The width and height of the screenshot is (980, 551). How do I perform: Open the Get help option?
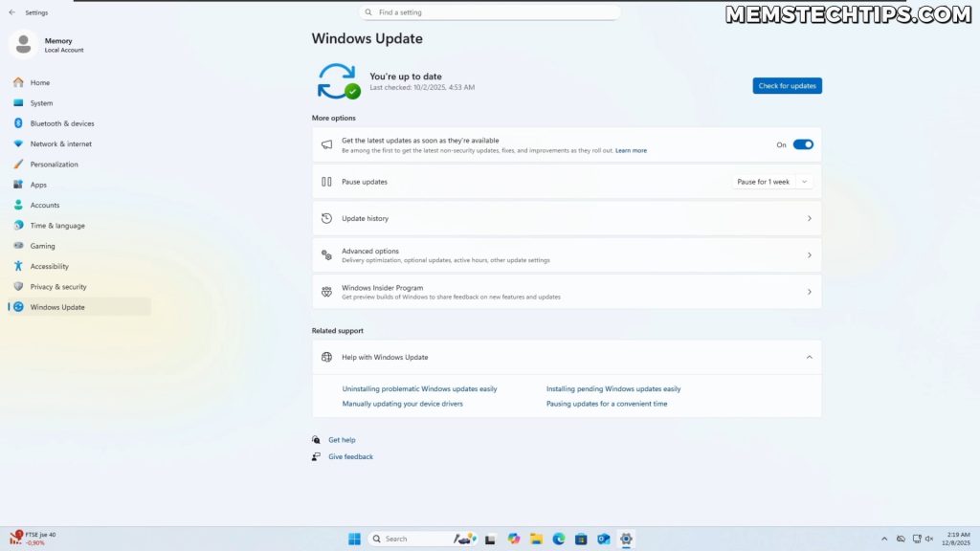(342, 439)
